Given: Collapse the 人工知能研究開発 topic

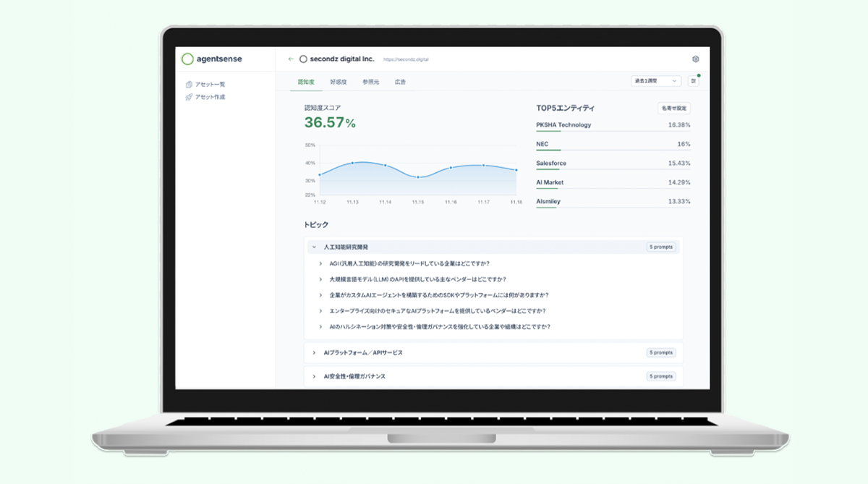Looking at the screenshot, I should pos(314,247).
